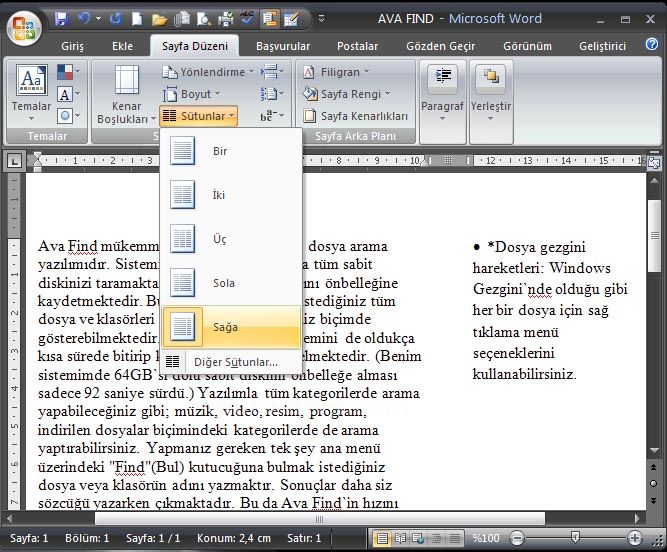Open the Postalar tab
This screenshot has width=667, height=552.
coord(357,46)
